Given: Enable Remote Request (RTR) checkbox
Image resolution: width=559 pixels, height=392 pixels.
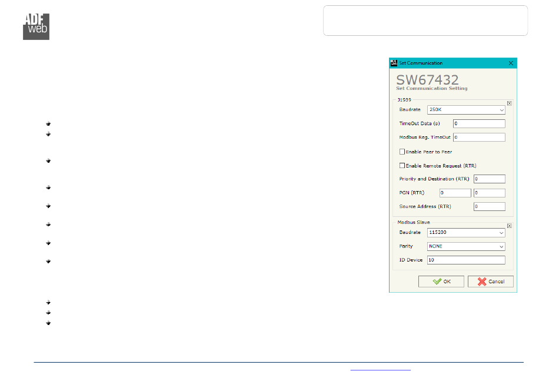Looking at the screenshot, I should pos(402,166).
